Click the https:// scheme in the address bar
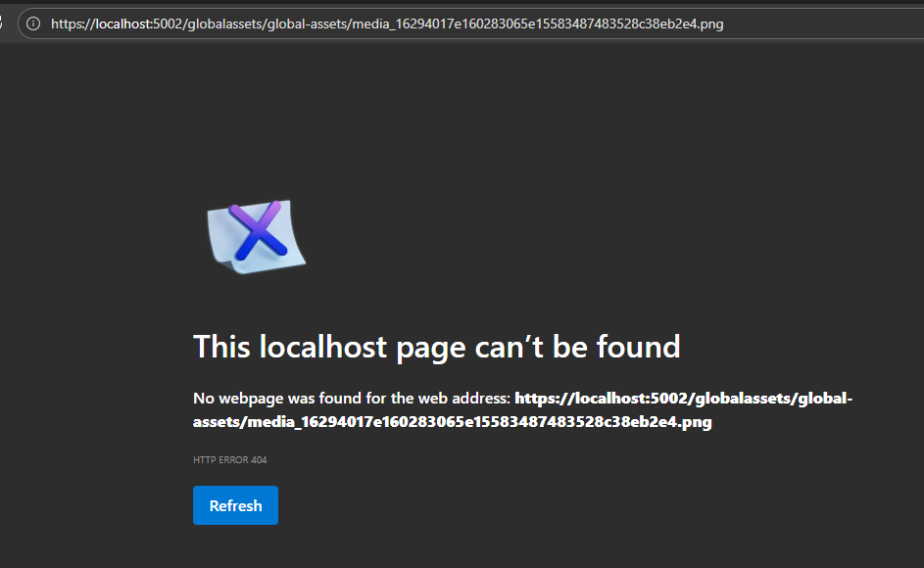Image resolution: width=924 pixels, height=568 pixels. tap(73, 24)
